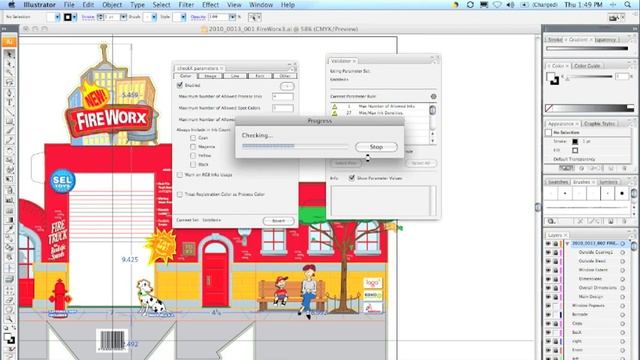Open the File menu
Image resolution: width=640 pixels, height=360 pixels.
[69, 5]
